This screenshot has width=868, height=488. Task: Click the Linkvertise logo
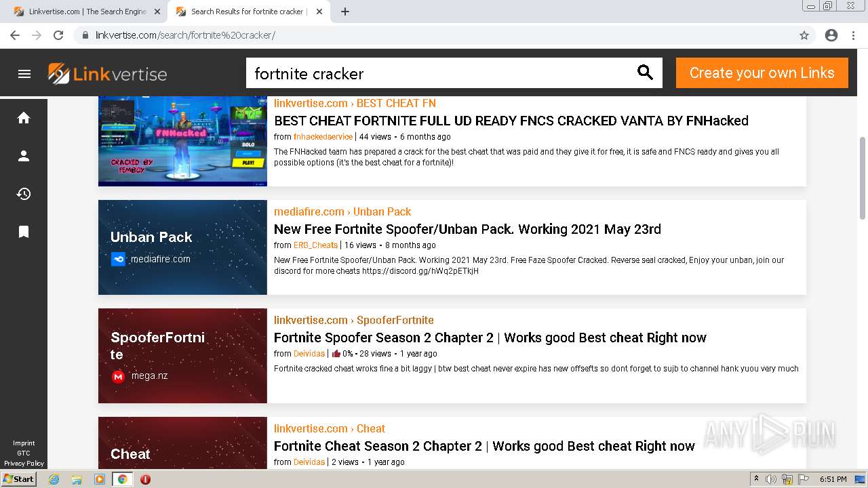click(107, 73)
